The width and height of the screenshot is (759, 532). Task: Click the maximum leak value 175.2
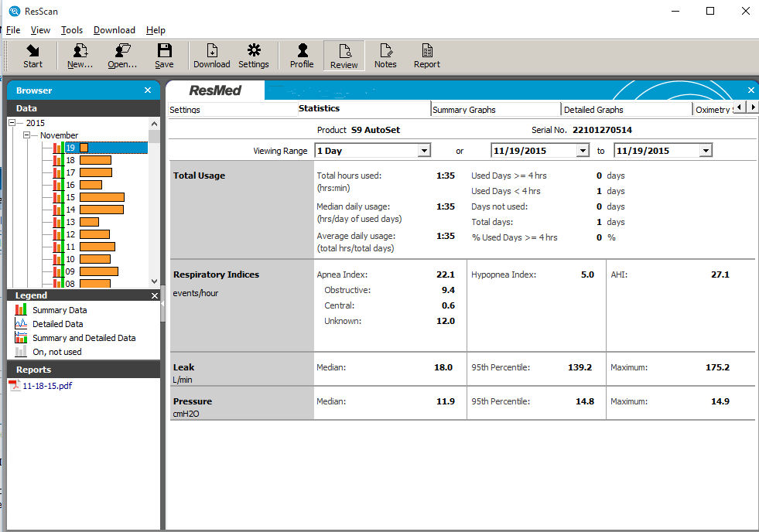point(717,367)
